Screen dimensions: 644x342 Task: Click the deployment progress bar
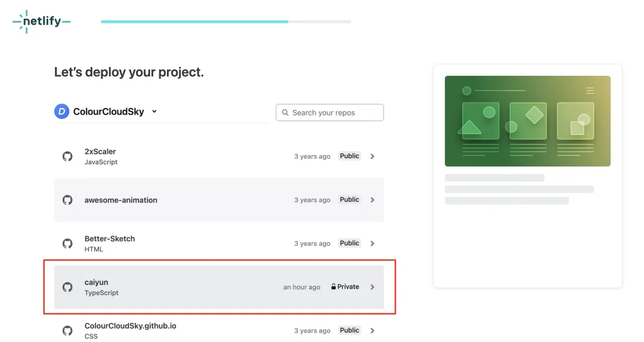pyautogui.click(x=225, y=21)
